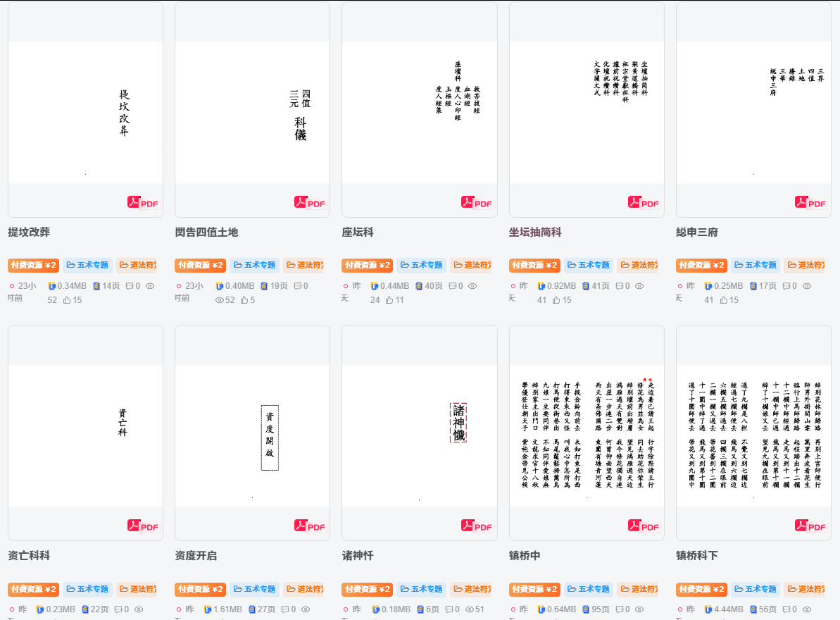Image resolution: width=840 pixels, height=620 pixels.
Task: Click the PDF icon on 提坟改葬 card
Action: (143, 203)
